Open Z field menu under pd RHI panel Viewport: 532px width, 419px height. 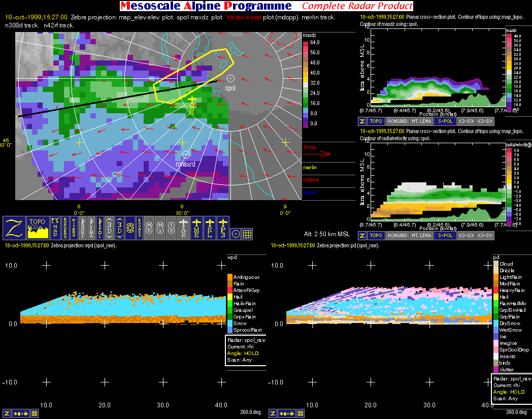click(273, 413)
